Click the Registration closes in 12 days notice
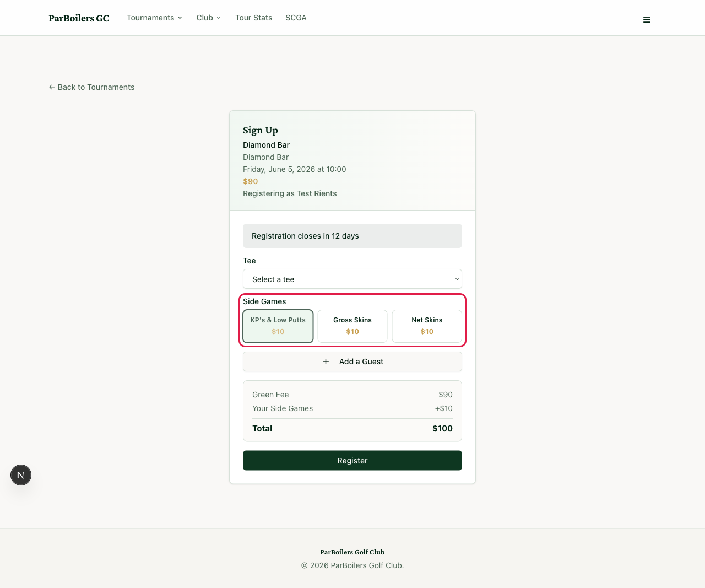 [x=352, y=236]
